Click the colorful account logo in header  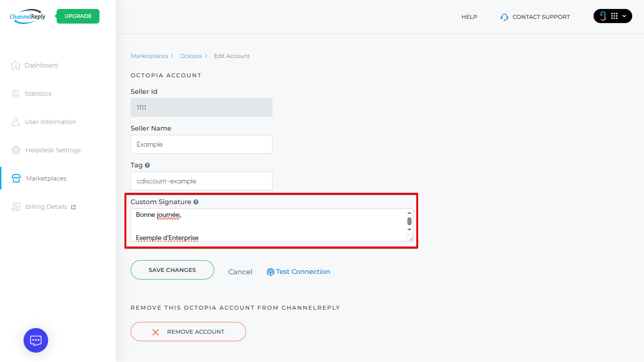(603, 16)
